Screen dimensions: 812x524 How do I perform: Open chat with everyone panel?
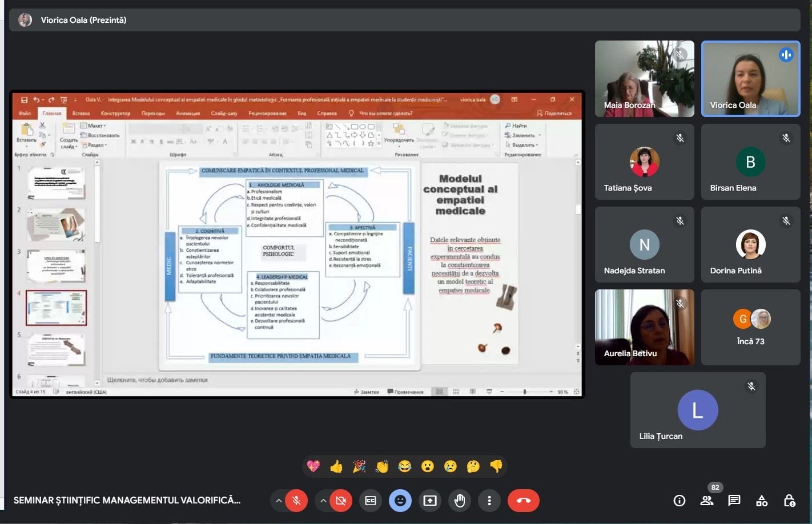click(x=734, y=501)
